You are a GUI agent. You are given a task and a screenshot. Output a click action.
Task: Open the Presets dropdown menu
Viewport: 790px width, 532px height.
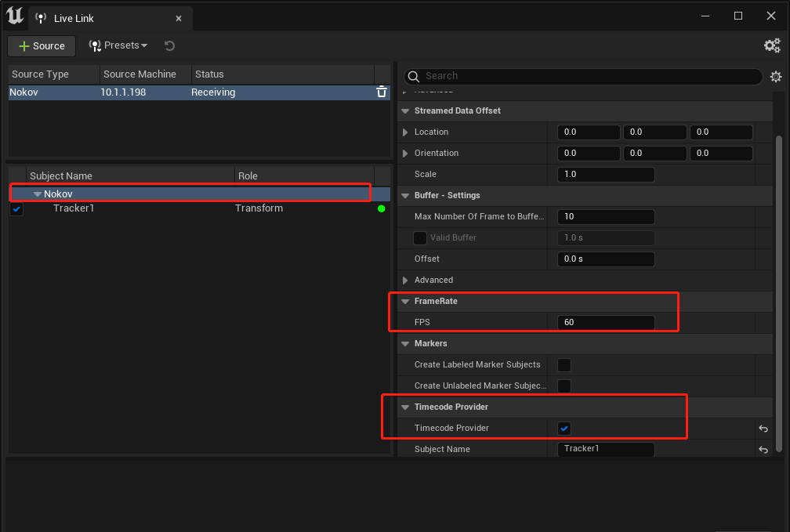[118, 45]
